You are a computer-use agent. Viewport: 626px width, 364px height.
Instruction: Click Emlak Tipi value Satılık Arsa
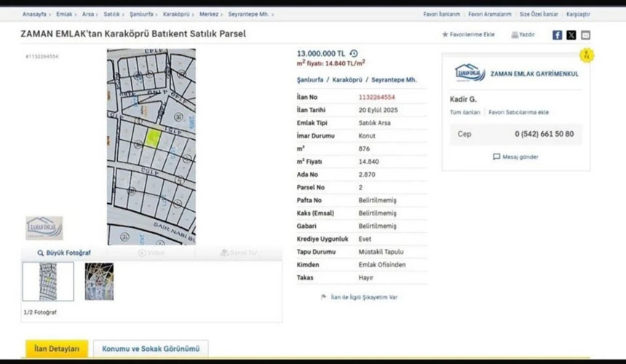click(374, 123)
